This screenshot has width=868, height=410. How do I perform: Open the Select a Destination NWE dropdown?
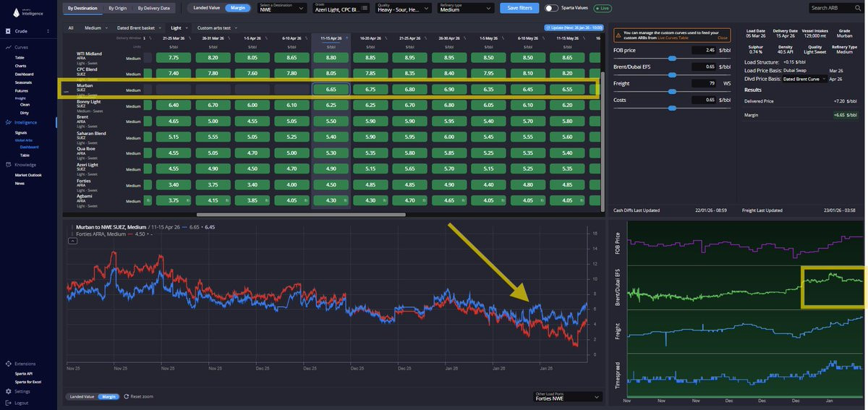tap(282, 8)
